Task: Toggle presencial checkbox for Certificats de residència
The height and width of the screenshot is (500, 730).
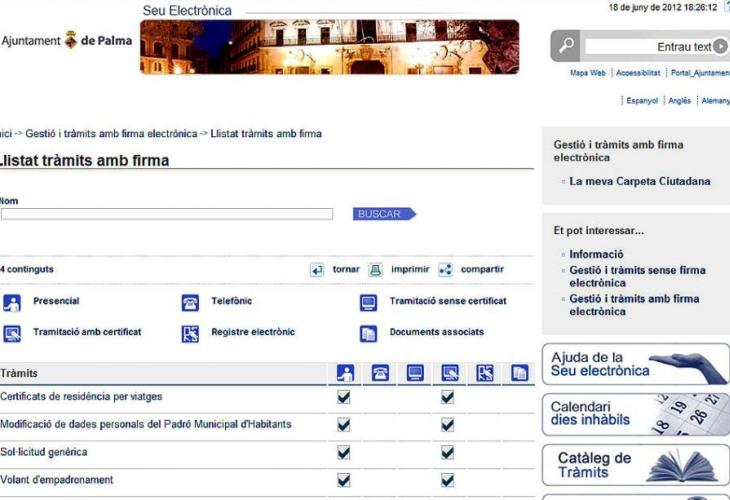Action: [x=344, y=397]
